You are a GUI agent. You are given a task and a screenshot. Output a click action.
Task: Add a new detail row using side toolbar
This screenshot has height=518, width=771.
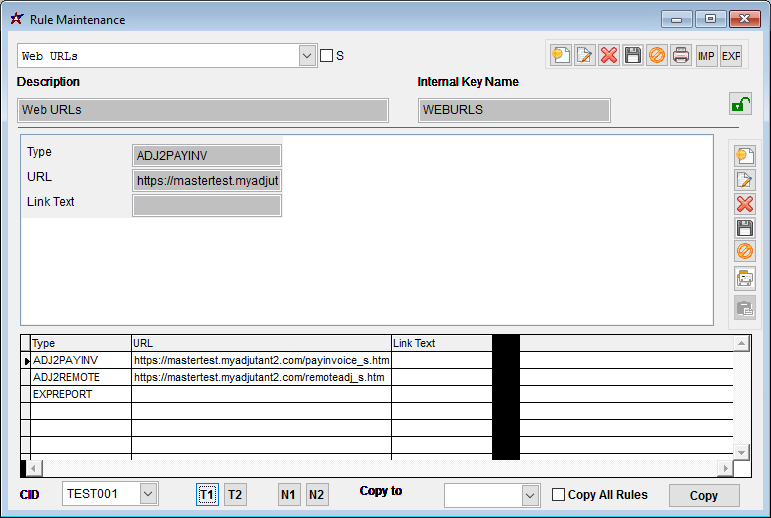pyautogui.click(x=744, y=156)
